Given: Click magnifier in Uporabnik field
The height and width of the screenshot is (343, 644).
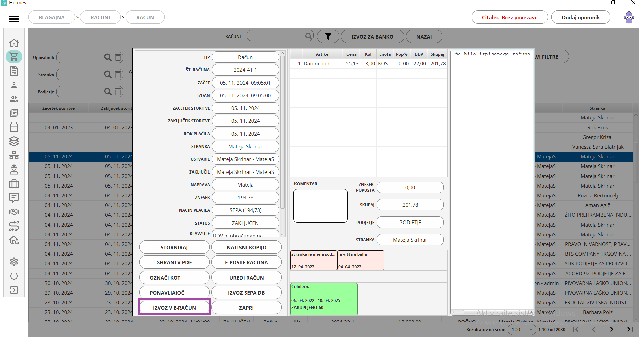Looking at the screenshot, I should coord(108,57).
